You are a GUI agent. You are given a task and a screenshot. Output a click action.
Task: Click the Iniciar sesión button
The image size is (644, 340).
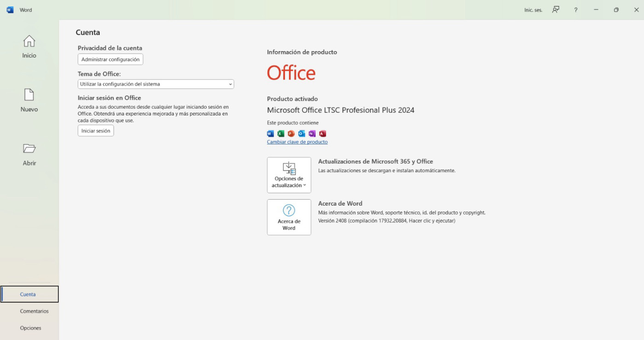pos(96,131)
